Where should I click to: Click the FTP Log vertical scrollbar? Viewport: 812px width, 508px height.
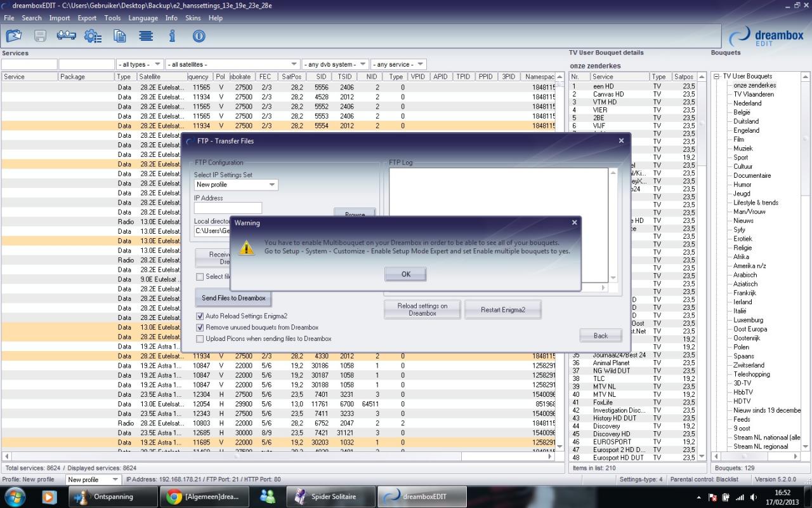pos(613,225)
